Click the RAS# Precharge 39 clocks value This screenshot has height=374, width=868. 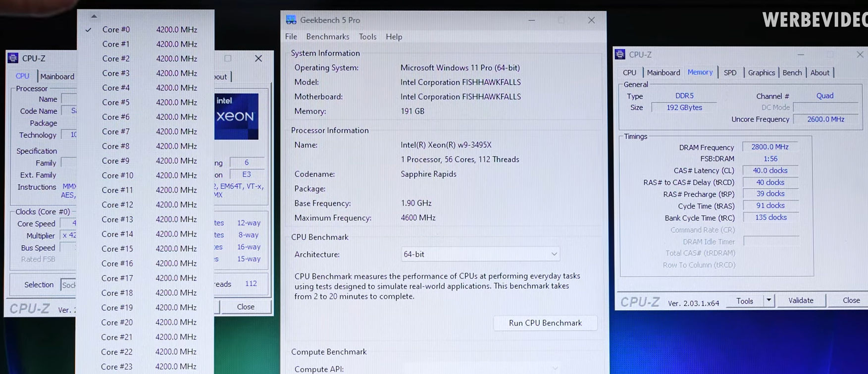[770, 194]
